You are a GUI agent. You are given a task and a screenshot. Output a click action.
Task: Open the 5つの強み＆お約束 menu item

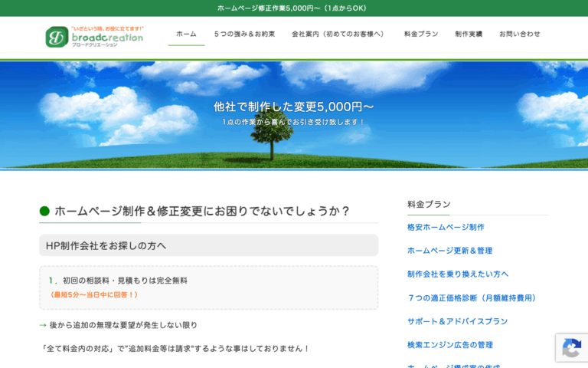244,34
